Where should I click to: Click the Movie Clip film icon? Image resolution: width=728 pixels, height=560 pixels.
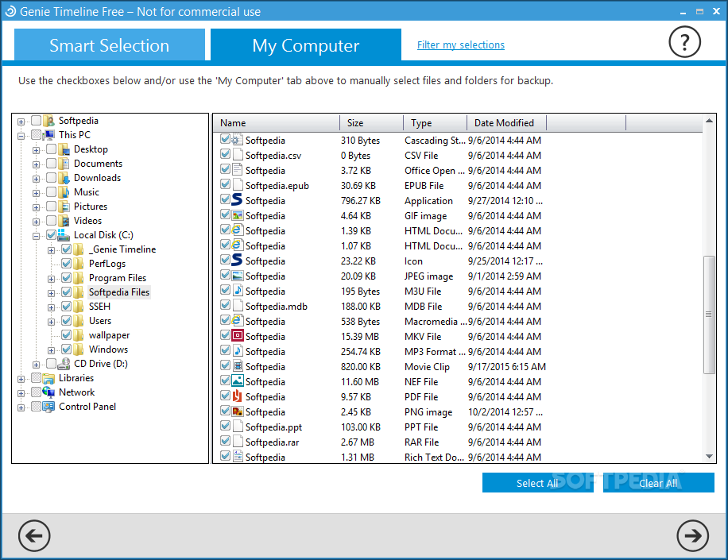point(238,365)
